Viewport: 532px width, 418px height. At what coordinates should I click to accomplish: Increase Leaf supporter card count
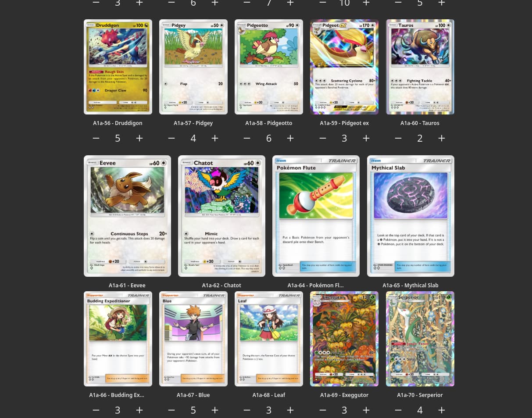(290, 410)
